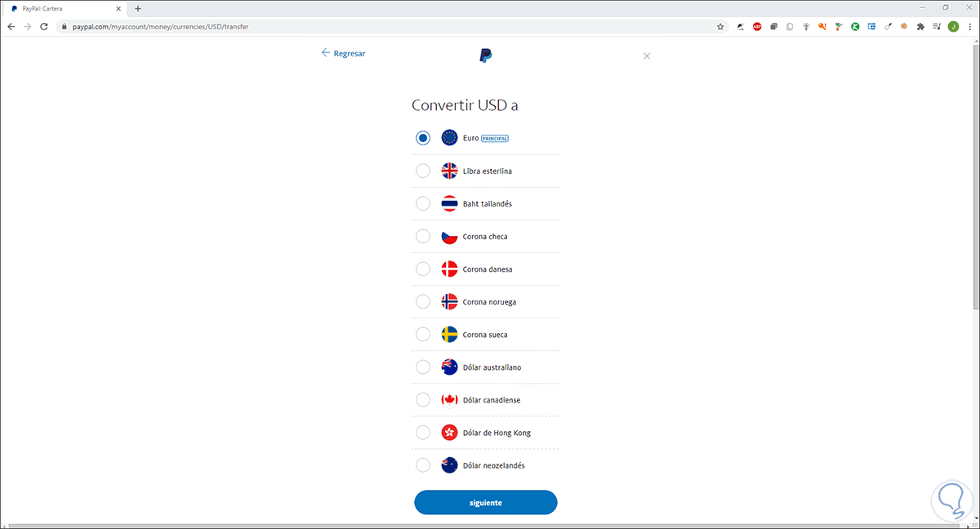This screenshot has height=529, width=980.
Task: Click the Dólar canadiense label
Action: click(x=492, y=400)
